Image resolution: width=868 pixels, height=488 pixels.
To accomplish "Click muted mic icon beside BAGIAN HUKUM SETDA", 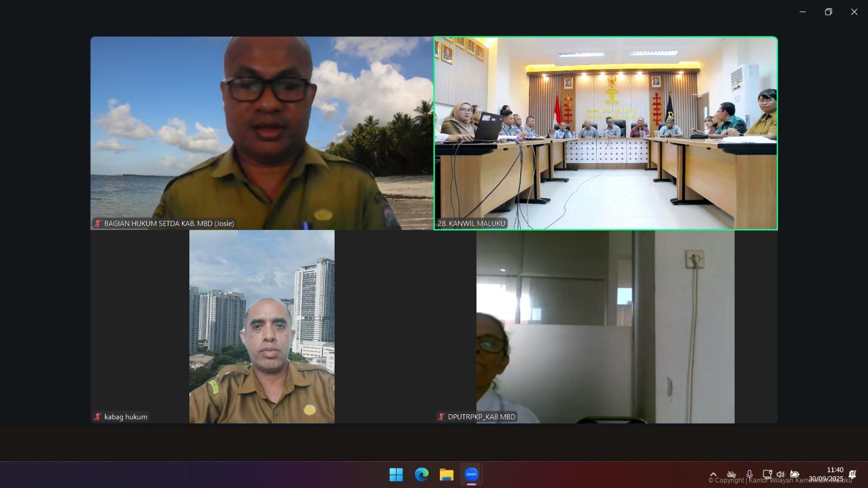I will pos(98,223).
